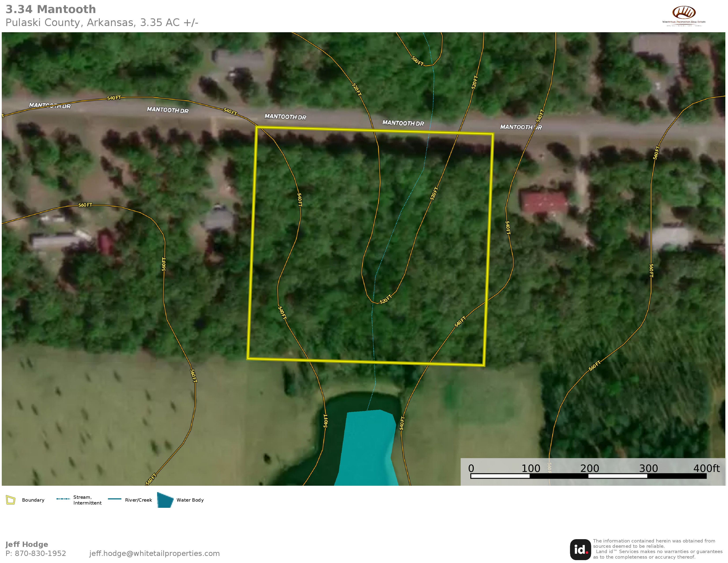728x563 pixels.
Task: Click the Jeff Hodge agent name
Action: point(27,544)
